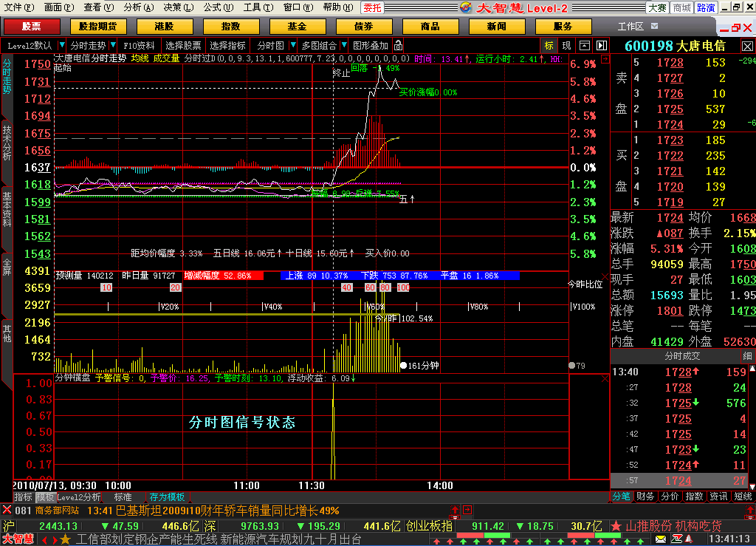
Task: Click the white dot at 161分钟
Action: pyautogui.click(x=403, y=366)
